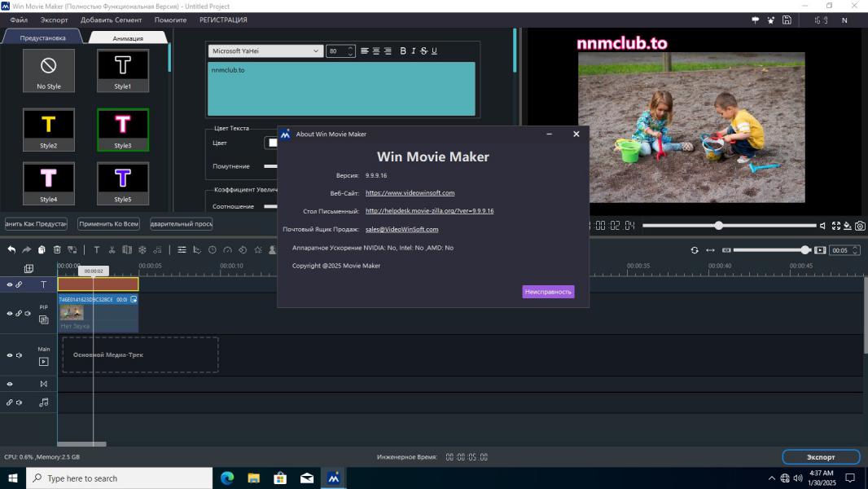The image size is (868, 489).
Task: Click the Экспорт button at bottom right
Action: pyautogui.click(x=821, y=457)
